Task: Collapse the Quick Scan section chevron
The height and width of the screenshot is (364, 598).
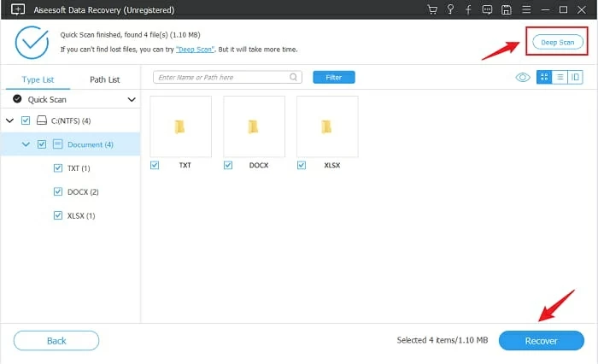Action: point(132,100)
